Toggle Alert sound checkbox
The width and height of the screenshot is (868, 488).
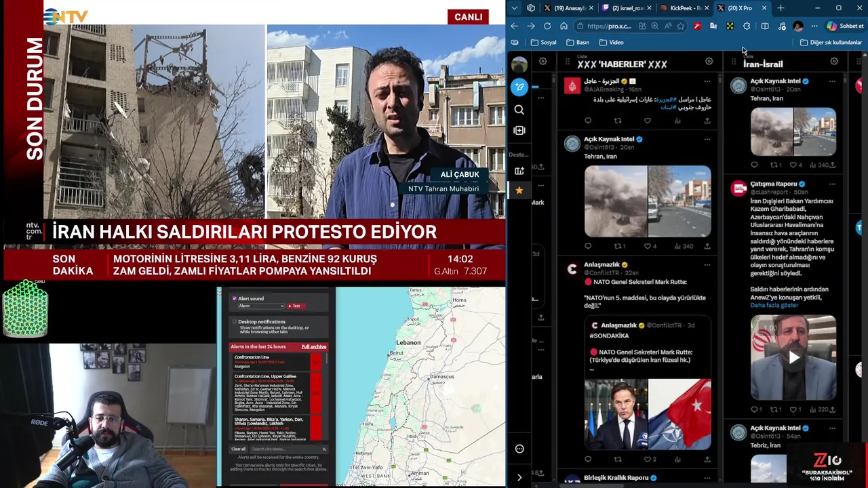pos(235,298)
